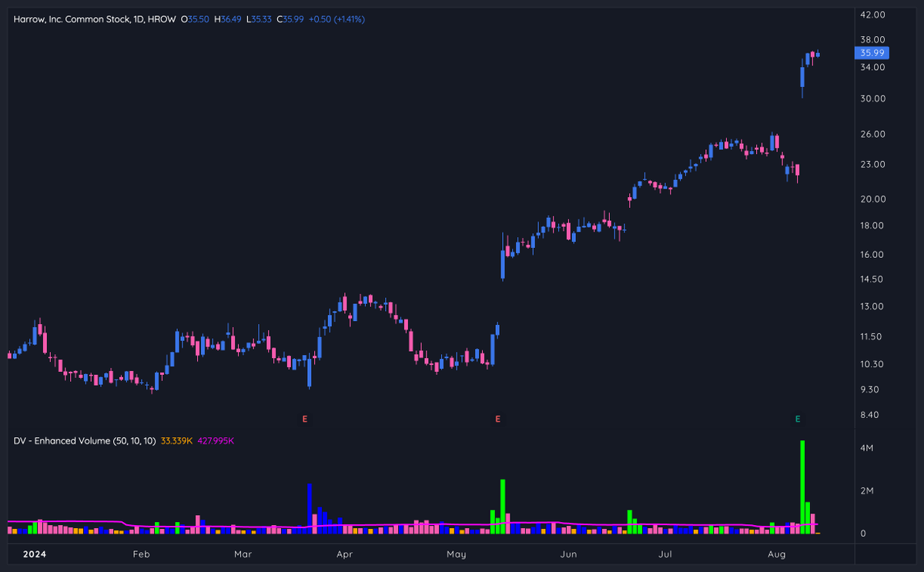Click the DV - Enhanced Volume indicator label
924x572 pixels.
point(85,440)
